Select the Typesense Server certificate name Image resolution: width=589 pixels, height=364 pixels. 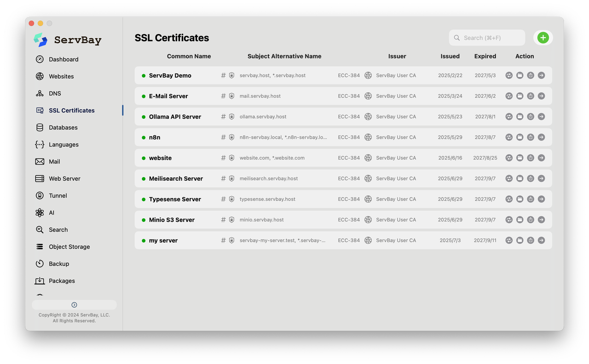[175, 199]
